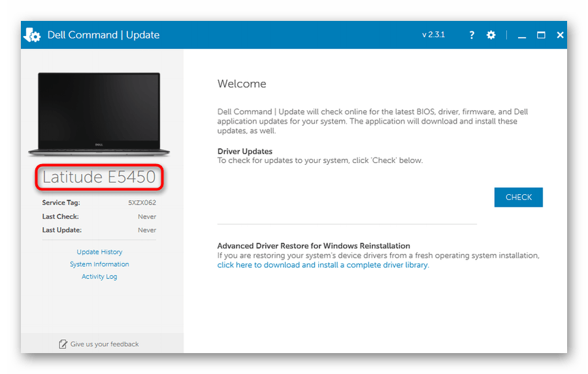Close the Dell Command Update window
Screen dimensions: 588x374
coord(560,35)
